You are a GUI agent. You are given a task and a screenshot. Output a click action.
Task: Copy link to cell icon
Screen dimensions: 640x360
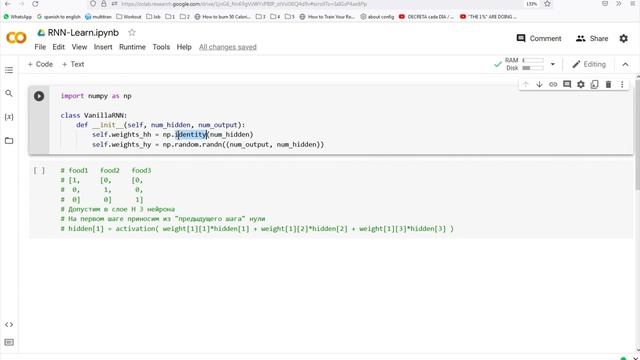pyautogui.click(x=553, y=84)
